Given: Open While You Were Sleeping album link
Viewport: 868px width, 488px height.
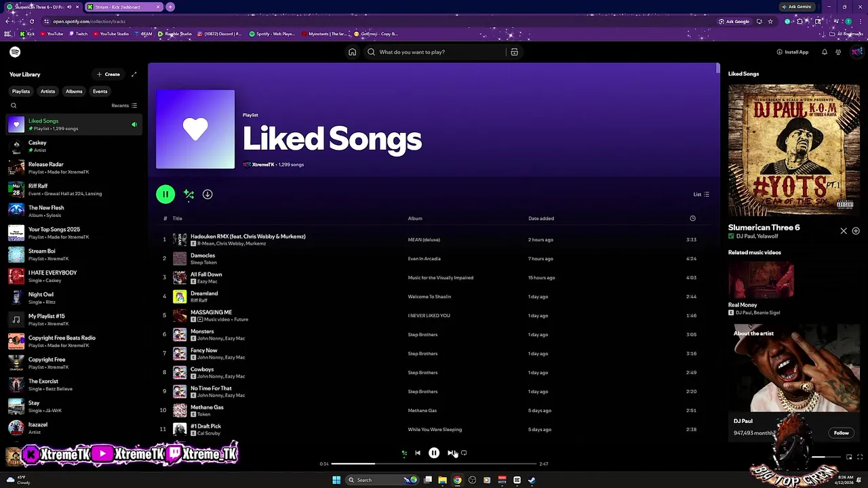Looking at the screenshot, I should tap(435, 430).
